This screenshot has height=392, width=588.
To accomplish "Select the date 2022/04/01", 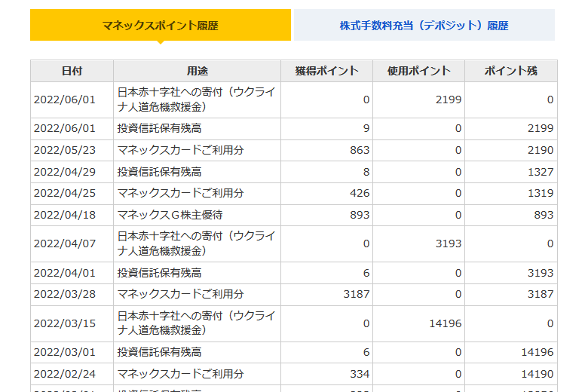I will tap(65, 273).
